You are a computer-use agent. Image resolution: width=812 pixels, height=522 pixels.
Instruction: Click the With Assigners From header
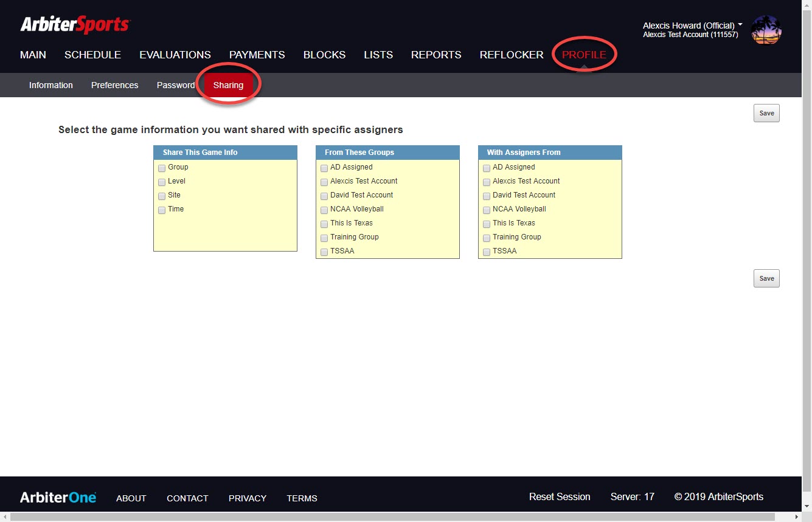(550, 153)
